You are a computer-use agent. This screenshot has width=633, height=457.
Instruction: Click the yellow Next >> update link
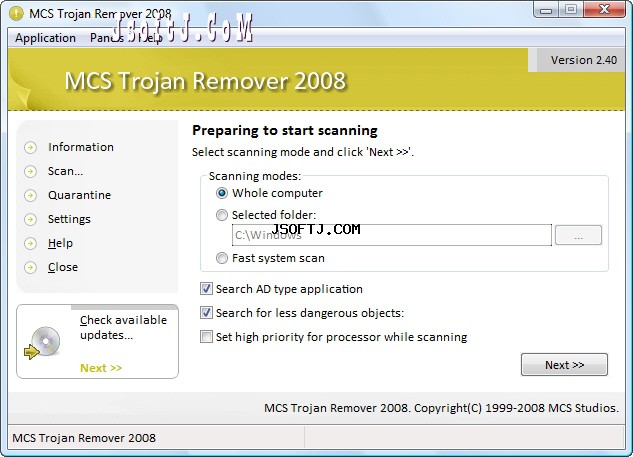(x=101, y=368)
